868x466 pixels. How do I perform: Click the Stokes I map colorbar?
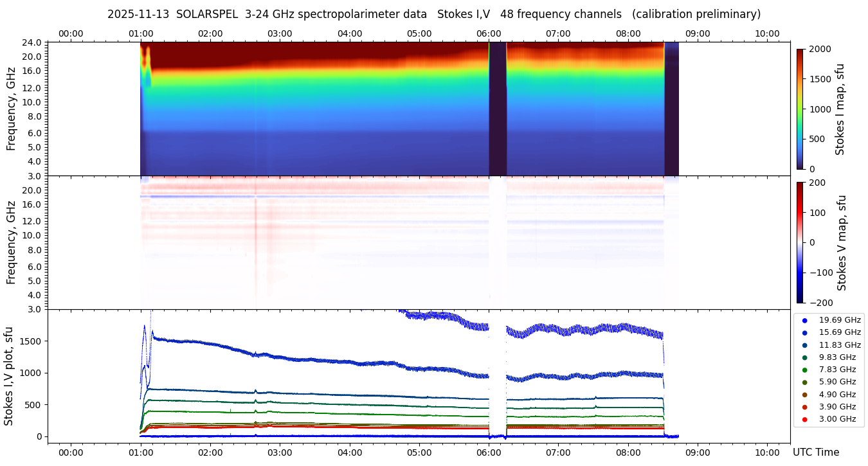800,109
